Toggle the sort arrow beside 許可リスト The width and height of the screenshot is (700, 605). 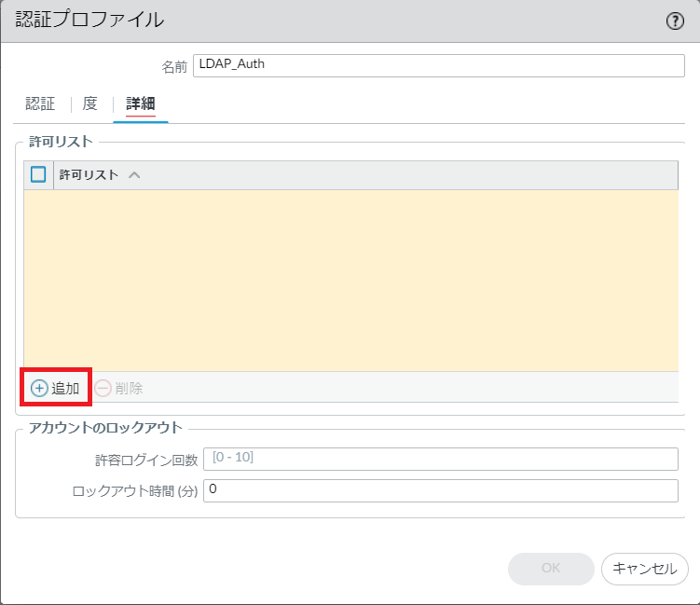(134, 175)
